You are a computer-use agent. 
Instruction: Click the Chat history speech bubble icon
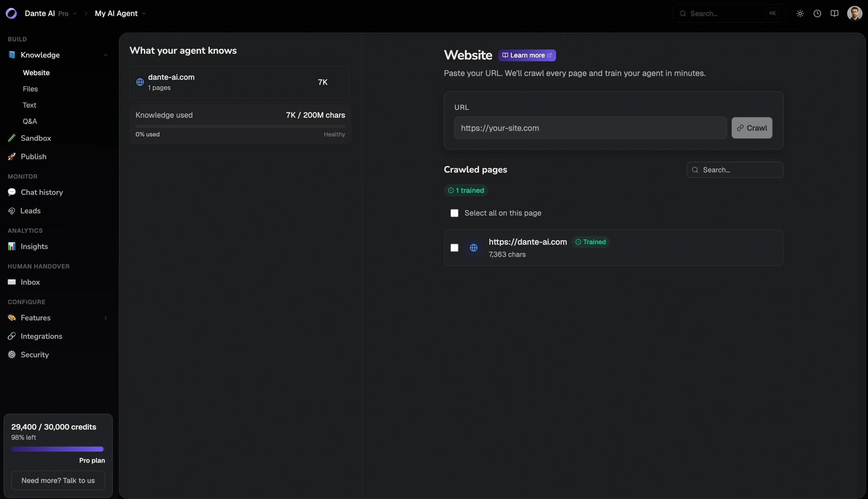(12, 192)
